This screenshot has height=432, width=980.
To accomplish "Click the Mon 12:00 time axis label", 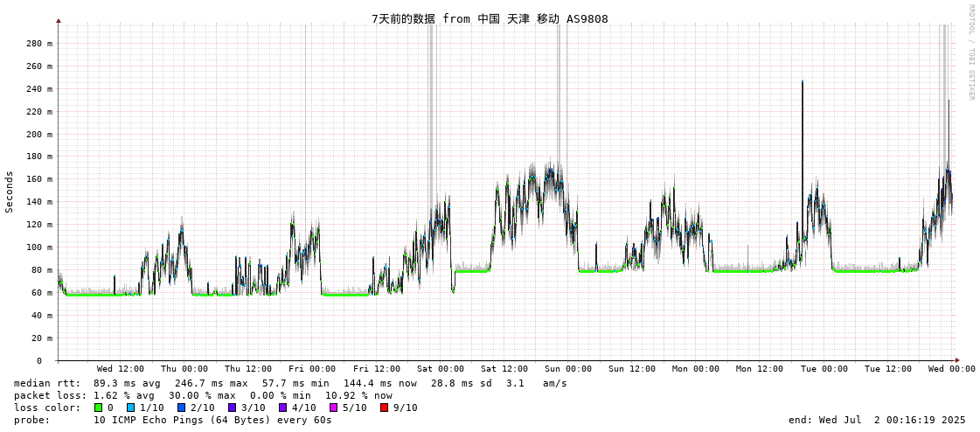I will coord(760,369).
